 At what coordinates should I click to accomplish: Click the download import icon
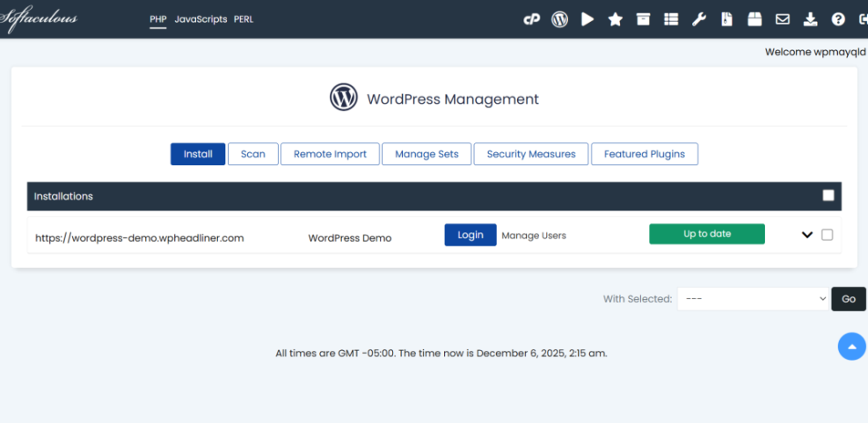811,20
